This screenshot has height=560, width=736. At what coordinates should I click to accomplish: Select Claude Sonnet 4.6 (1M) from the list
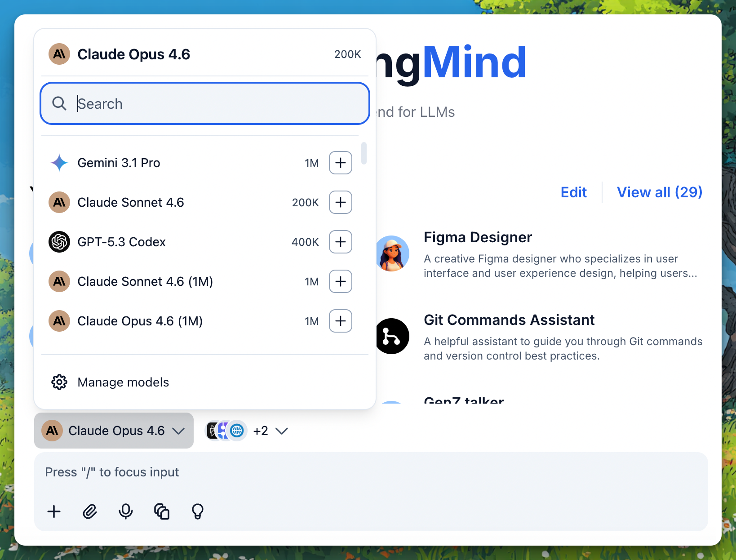click(x=145, y=281)
